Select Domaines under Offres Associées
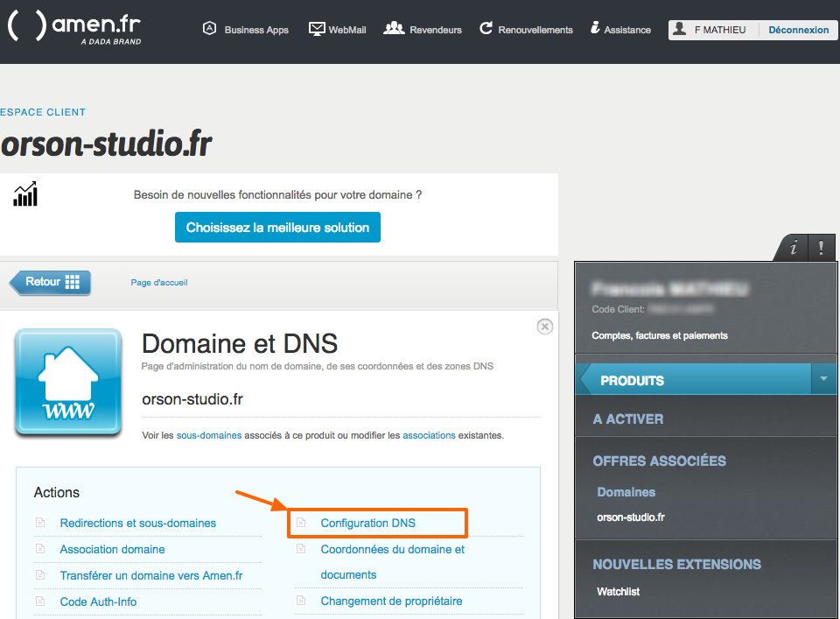This screenshot has width=840, height=619. pyautogui.click(x=626, y=492)
